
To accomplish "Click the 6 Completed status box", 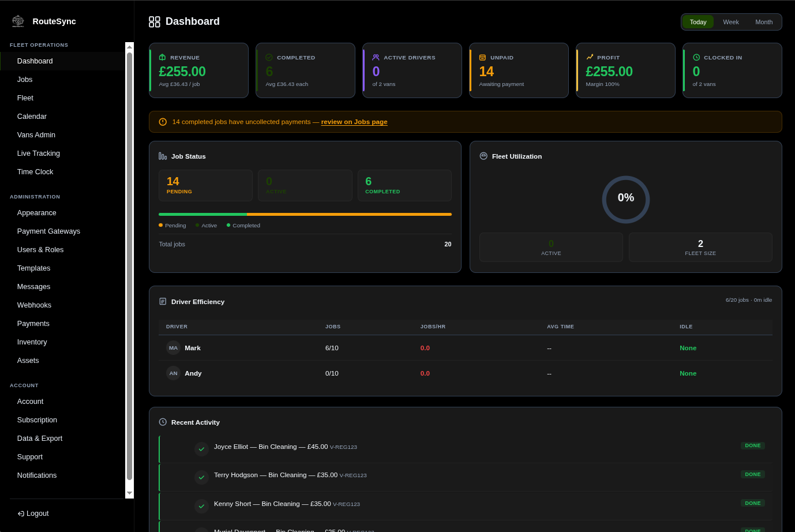I will 404,185.
